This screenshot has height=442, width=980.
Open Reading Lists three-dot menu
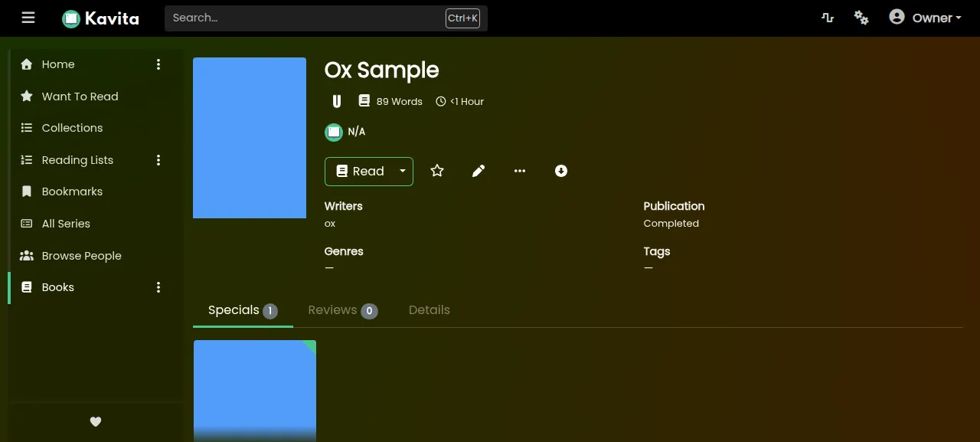click(158, 160)
